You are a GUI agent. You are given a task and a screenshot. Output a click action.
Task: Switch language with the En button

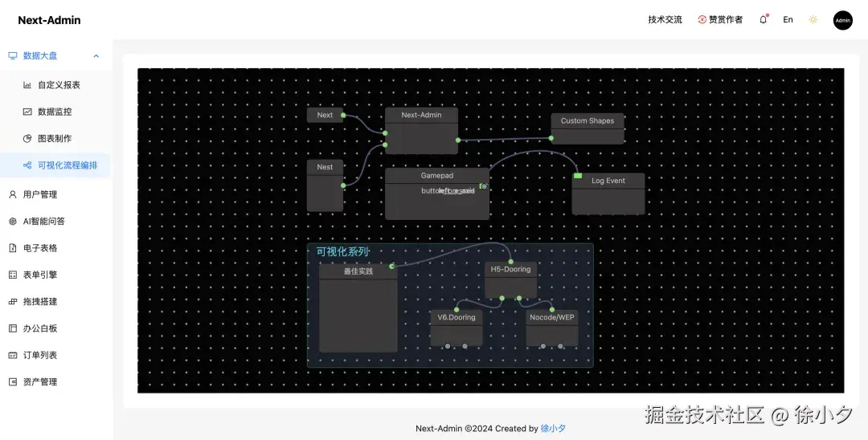click(x=788, y=20)
